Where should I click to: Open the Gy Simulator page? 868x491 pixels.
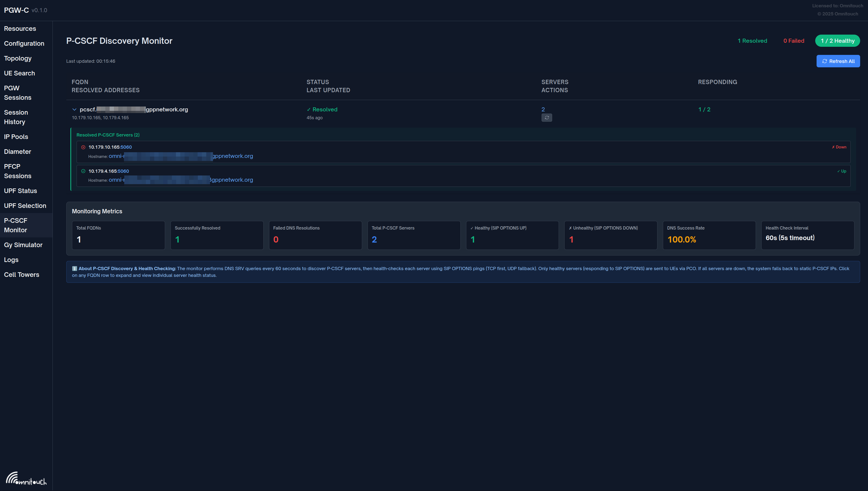pyautogui.click(x=23, y=245)
